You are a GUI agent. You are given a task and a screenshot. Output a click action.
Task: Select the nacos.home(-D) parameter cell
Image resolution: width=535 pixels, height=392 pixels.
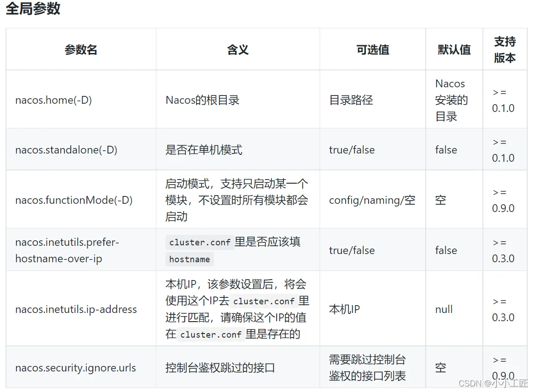coord(53,100)
